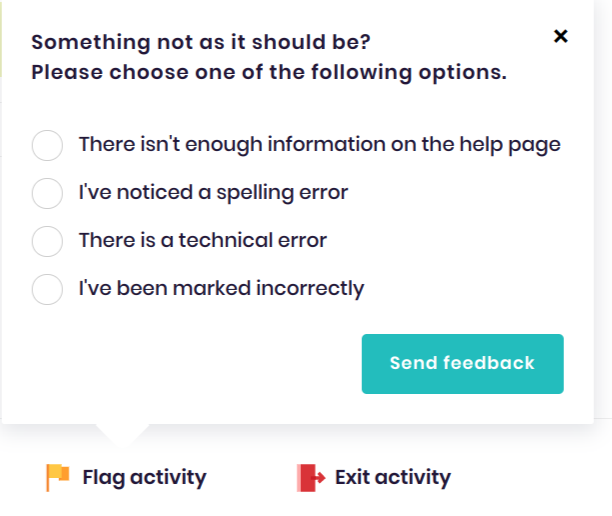Click the word 'Flag' beside the flag icon

point(104,478)
